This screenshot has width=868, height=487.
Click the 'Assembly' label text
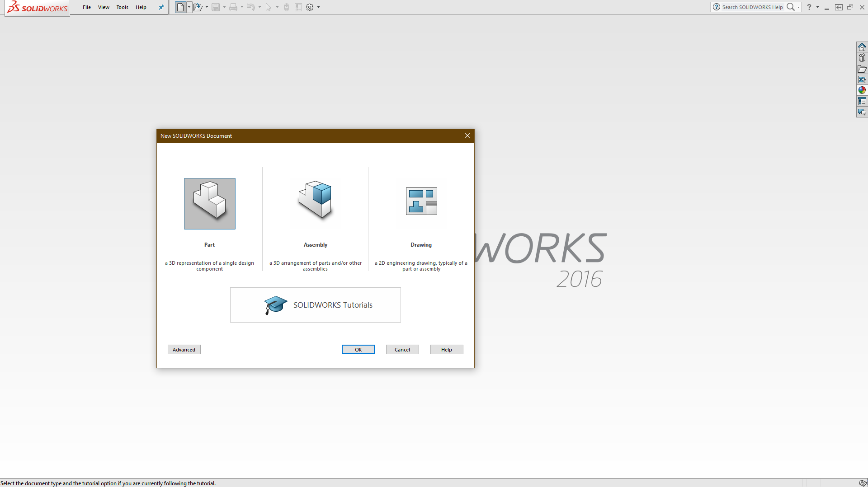316,245
